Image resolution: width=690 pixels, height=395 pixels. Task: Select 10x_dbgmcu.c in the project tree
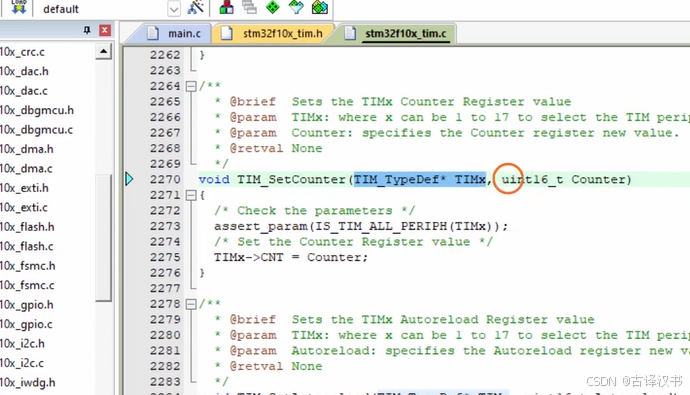37,130
